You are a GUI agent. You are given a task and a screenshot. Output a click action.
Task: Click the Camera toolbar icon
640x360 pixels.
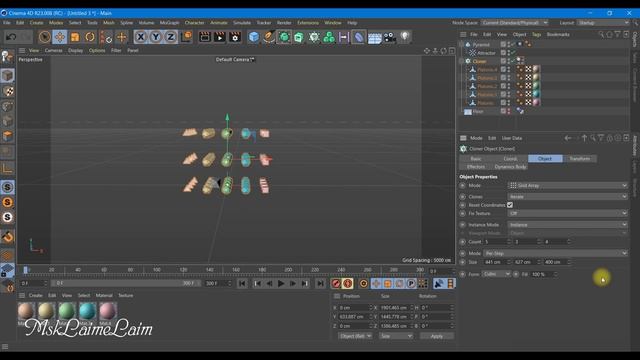click(390, 37)
